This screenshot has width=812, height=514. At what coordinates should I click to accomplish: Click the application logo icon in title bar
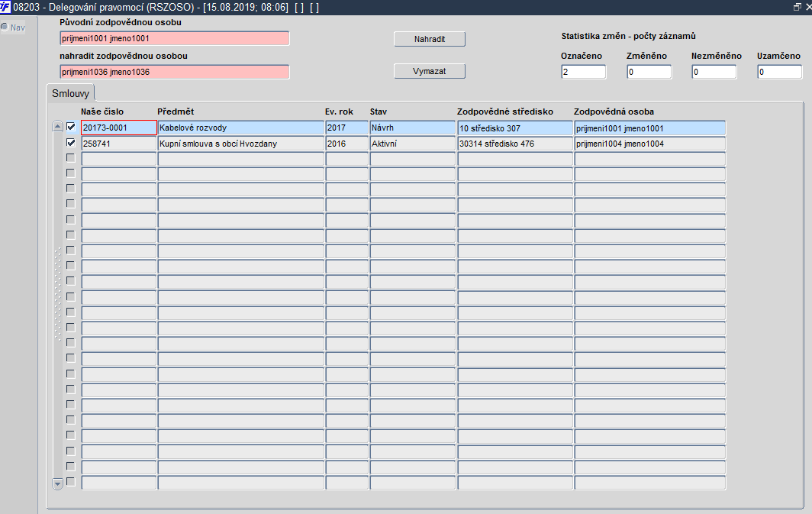click(x=5, y=7)
